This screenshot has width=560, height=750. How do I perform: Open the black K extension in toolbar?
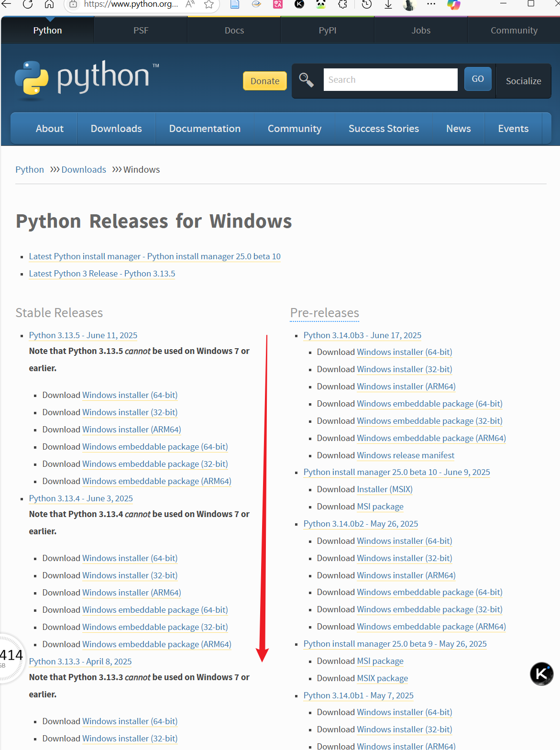[x=299, y=4]
